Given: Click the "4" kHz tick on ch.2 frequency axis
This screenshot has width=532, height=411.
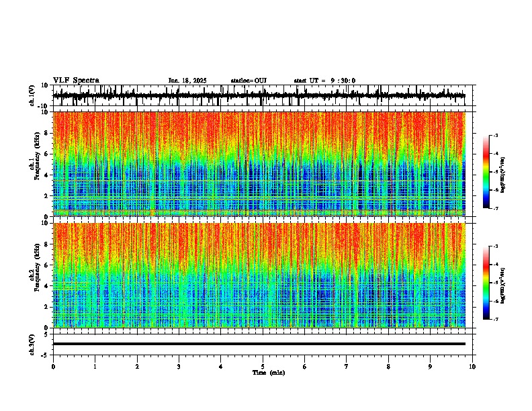Looking at the screenshot, I should [x=46, y=286].
